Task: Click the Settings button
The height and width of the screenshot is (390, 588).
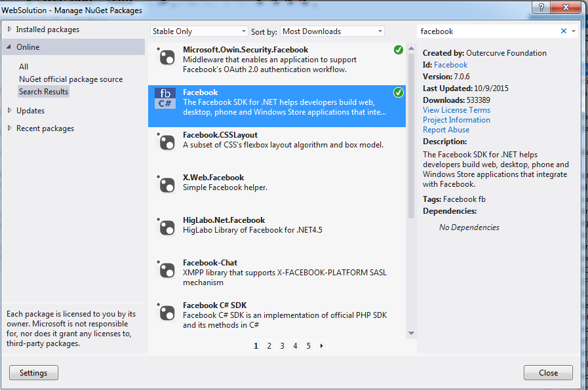Action: tap(33, 373)
